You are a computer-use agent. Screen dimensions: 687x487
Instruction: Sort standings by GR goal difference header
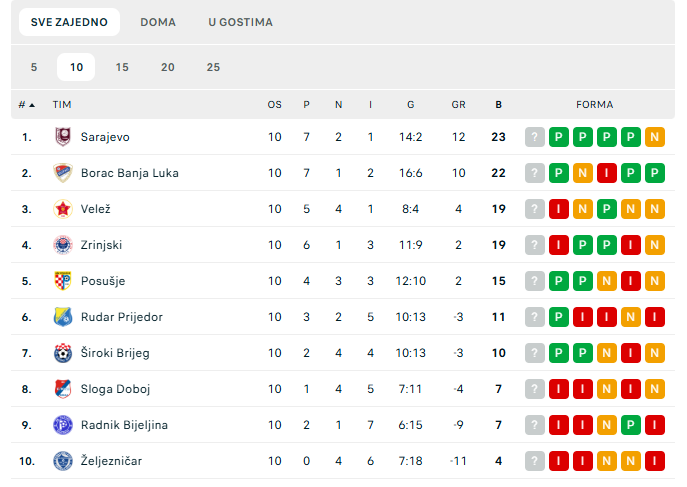[x=459, y=105]
